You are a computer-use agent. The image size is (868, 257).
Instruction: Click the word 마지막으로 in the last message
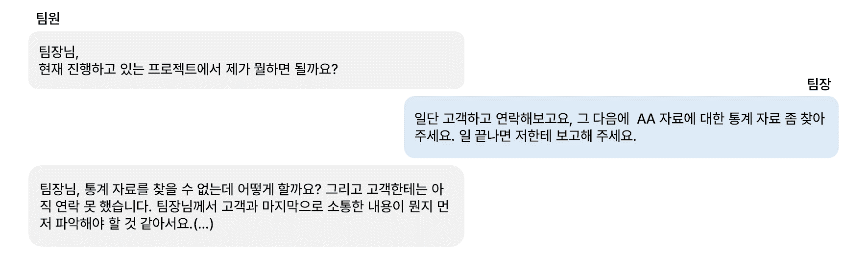tap(292, 206)
